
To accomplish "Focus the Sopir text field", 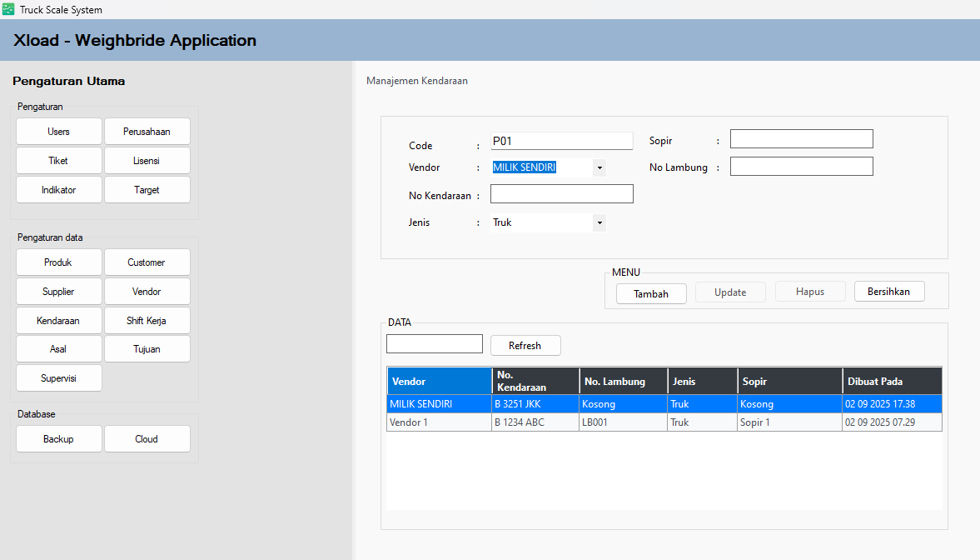I will (x=801, y=139).
